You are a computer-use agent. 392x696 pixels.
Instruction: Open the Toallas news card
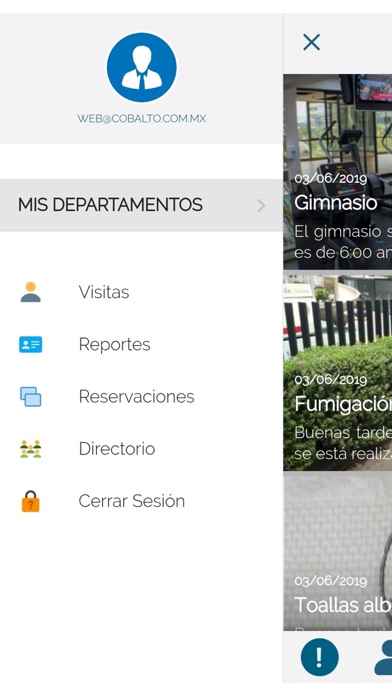point(338,554)
